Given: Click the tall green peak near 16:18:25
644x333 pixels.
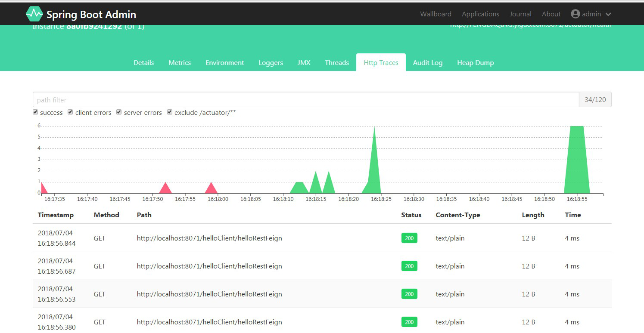Looking at the screenshot, I should [x=374, y=168].
